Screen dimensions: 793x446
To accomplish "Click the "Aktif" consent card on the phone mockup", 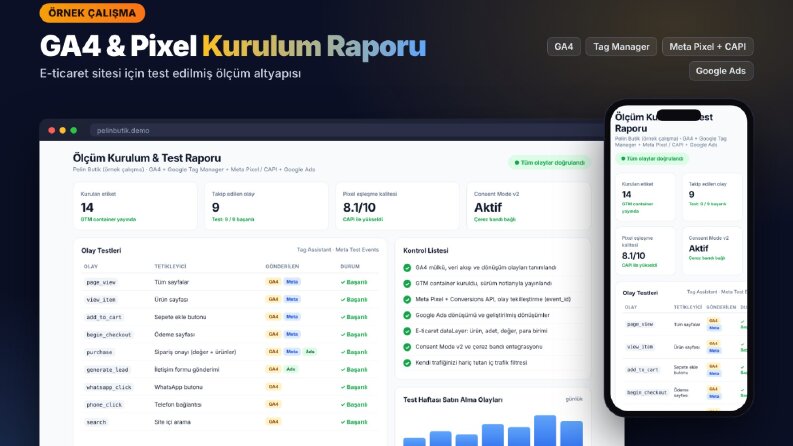I will click(x=712, y=251).
